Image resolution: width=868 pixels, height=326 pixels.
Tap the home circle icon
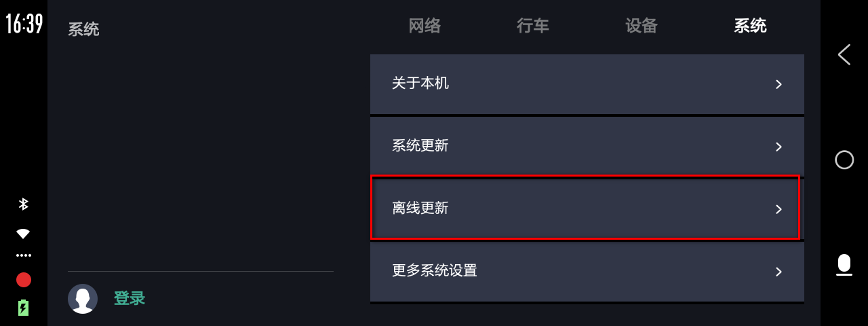(844, 160)
